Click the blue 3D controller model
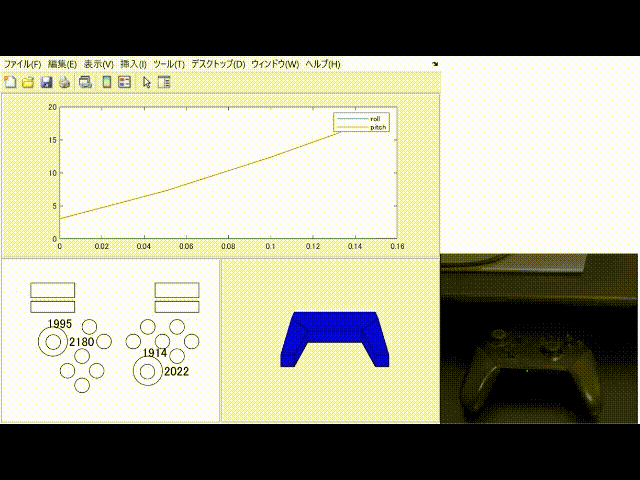 335,339
